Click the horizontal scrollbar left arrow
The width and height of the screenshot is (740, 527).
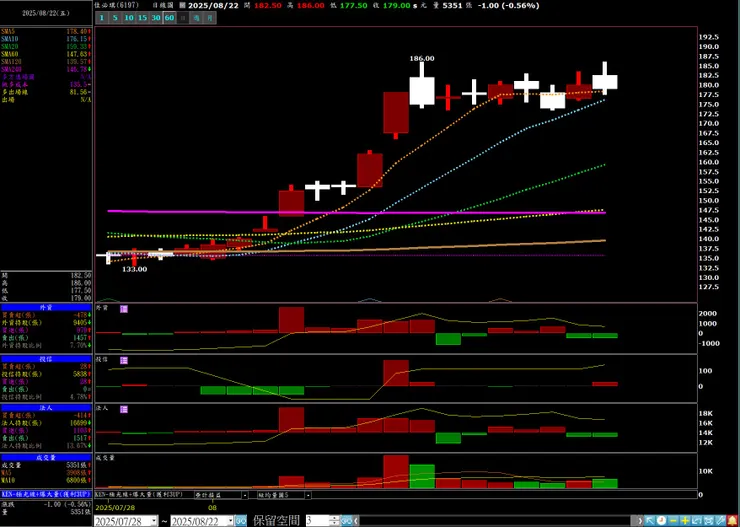point(355,521)
